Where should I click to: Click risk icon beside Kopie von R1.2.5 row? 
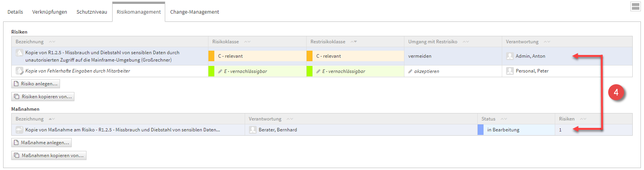pyautogui.click(x=19, y=53)
